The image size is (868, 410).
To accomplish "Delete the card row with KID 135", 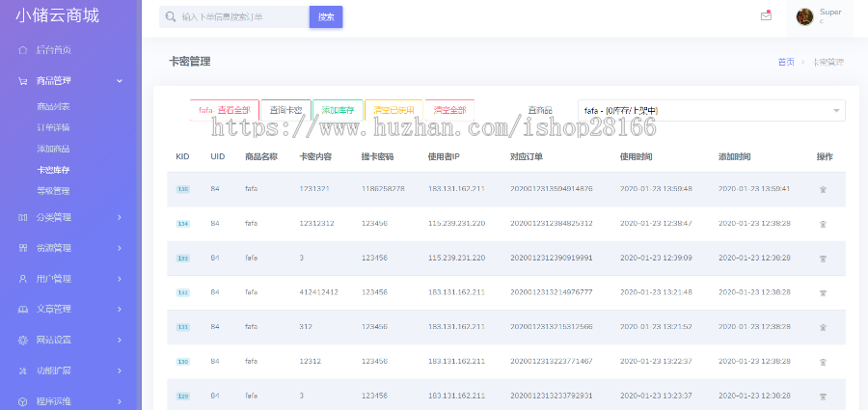I will click(x=823, y=189).
